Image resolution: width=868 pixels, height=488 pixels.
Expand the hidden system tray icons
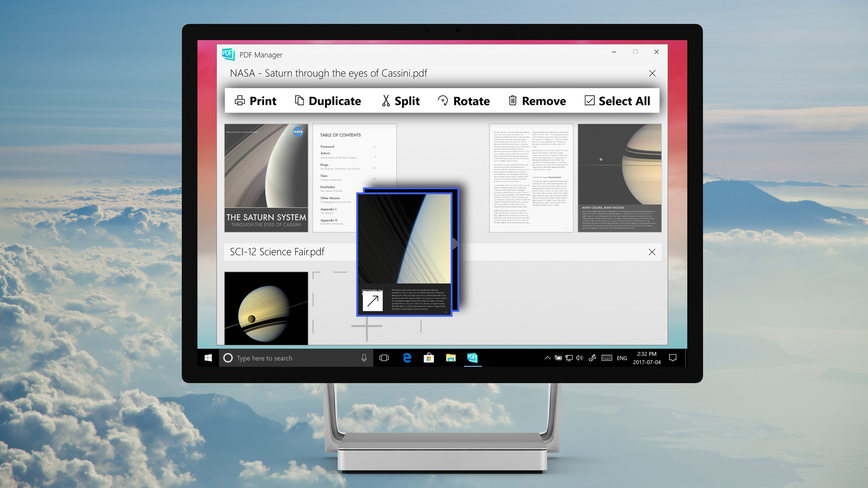547,358
